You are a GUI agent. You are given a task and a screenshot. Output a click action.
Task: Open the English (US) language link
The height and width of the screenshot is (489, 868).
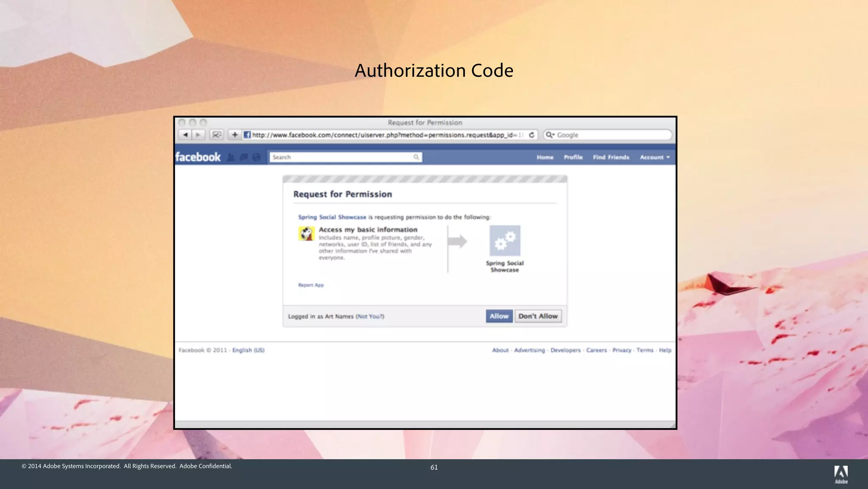click(248, 350)
